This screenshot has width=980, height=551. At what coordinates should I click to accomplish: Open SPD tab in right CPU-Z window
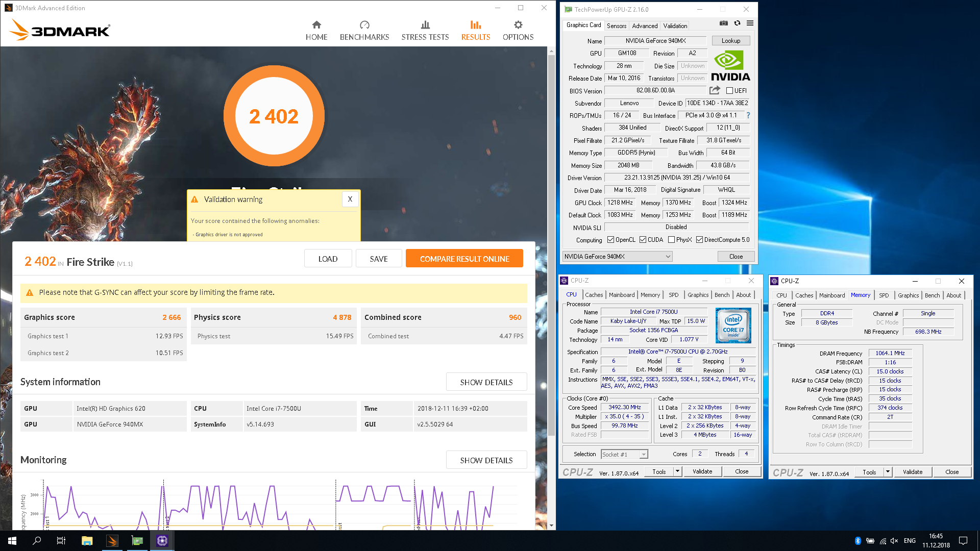point(884,295)
